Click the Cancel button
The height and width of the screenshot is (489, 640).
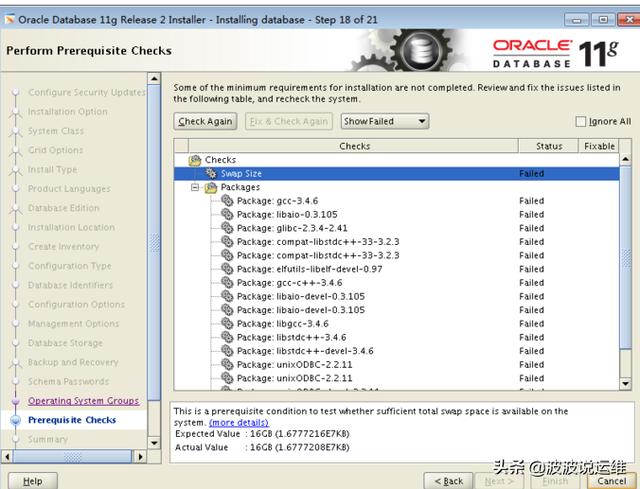611,481
